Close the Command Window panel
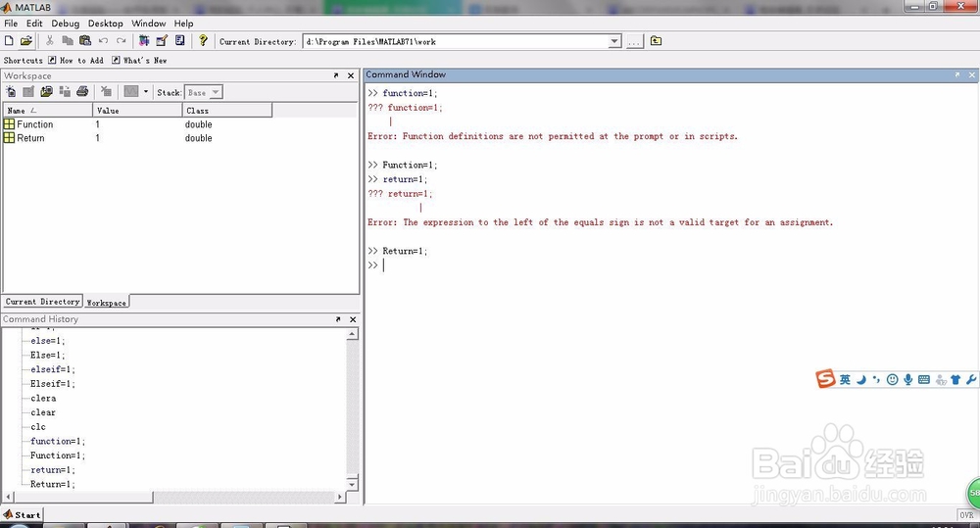 [972, 74]
